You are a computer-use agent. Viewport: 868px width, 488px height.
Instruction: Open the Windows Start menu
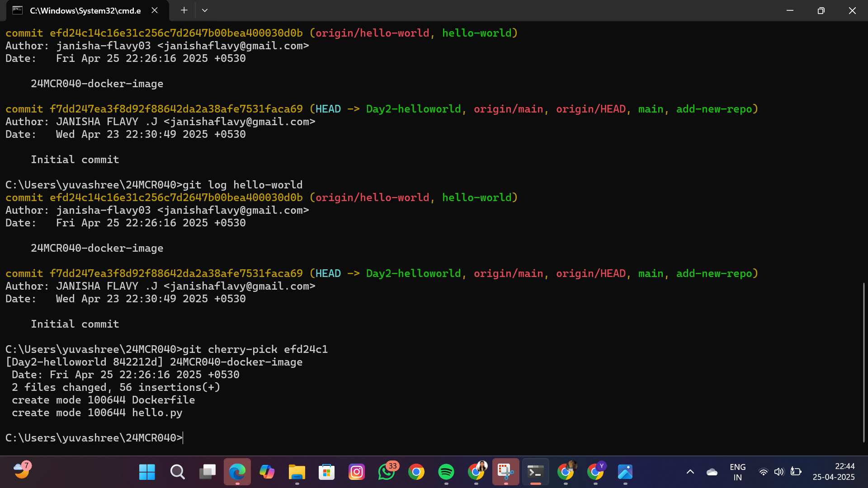147,472
